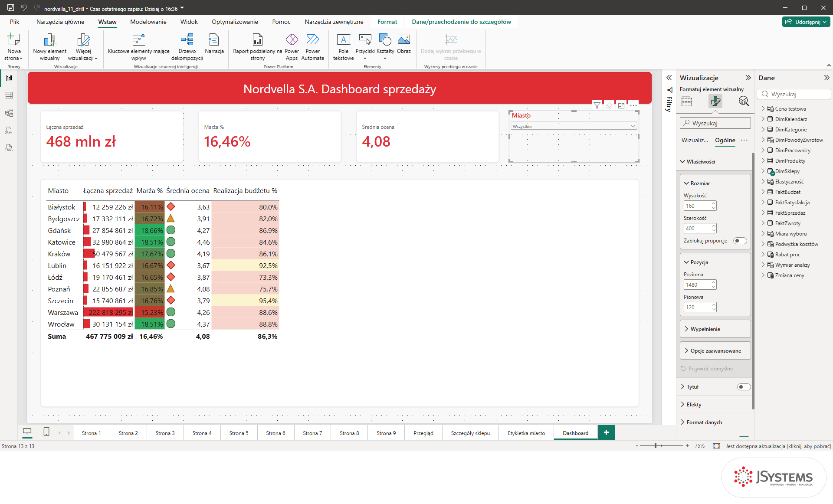Image resolution: width=833 pixels, height=504 pixels.
Task: Select the Ogólne formatting tab
Action: point(725,141)
